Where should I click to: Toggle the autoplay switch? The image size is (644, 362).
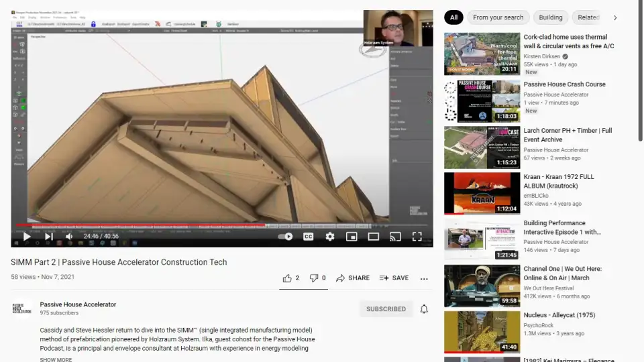click(x=285, y=237)
